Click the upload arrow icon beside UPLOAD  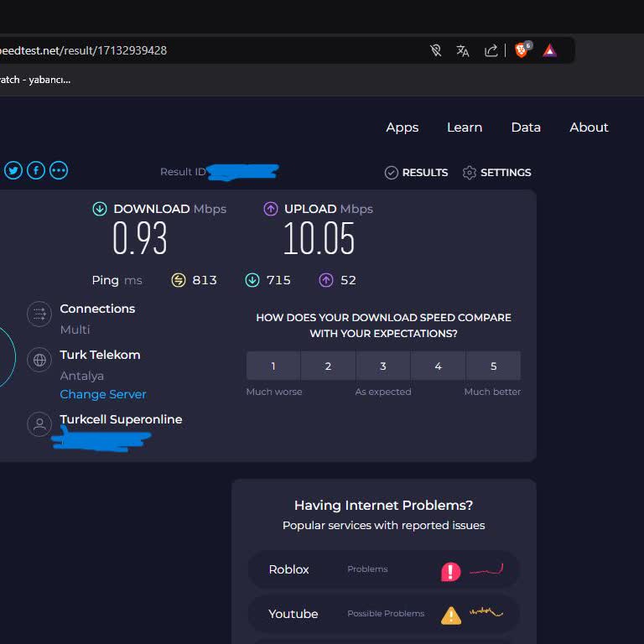pyautogui.click(x=271, y=209)
